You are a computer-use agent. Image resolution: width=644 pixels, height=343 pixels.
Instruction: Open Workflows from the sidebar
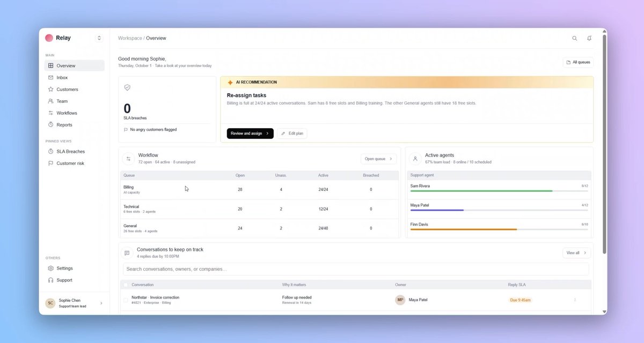(75, 113)
